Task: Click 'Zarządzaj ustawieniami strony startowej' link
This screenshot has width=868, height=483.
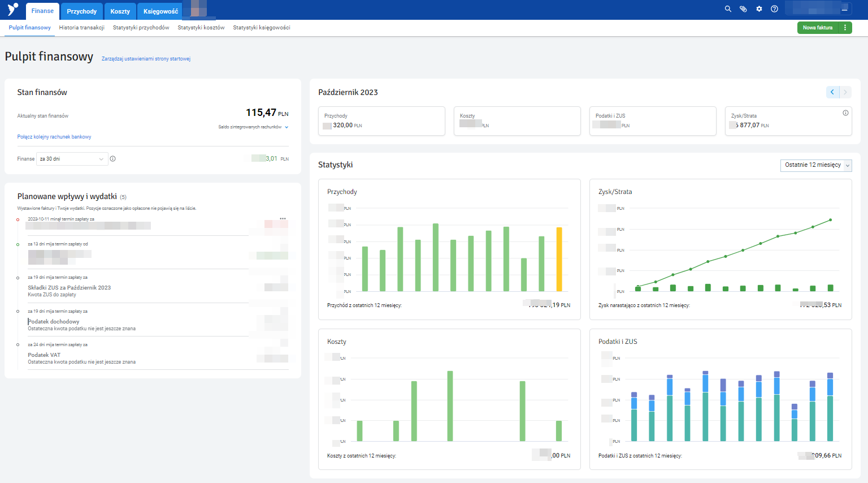Action: click(x=146, y=59)
